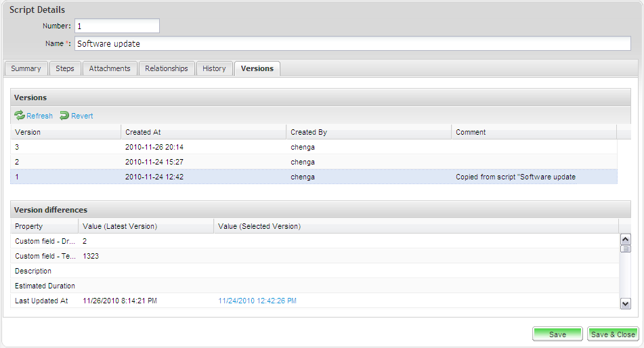Focus the Name field containing Software update
The image size is (644, 348).
click(x=352, y=43)
